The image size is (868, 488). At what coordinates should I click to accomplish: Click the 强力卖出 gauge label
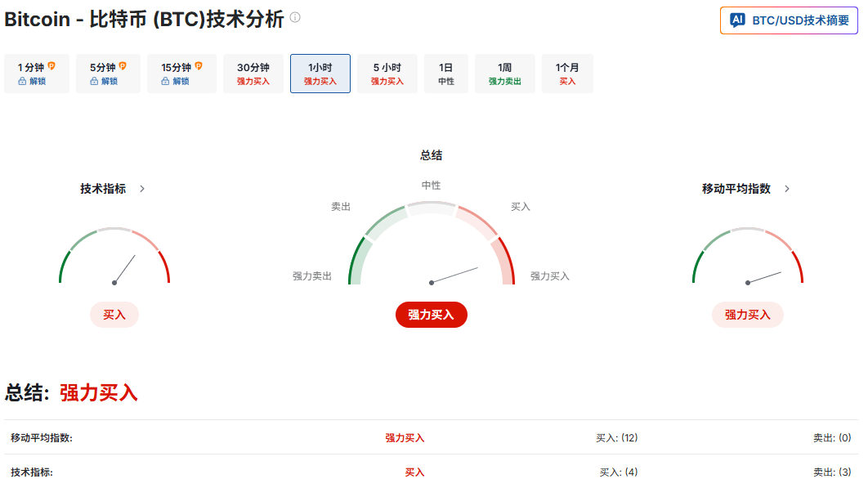pyautogui.click(x=311, y=275)
